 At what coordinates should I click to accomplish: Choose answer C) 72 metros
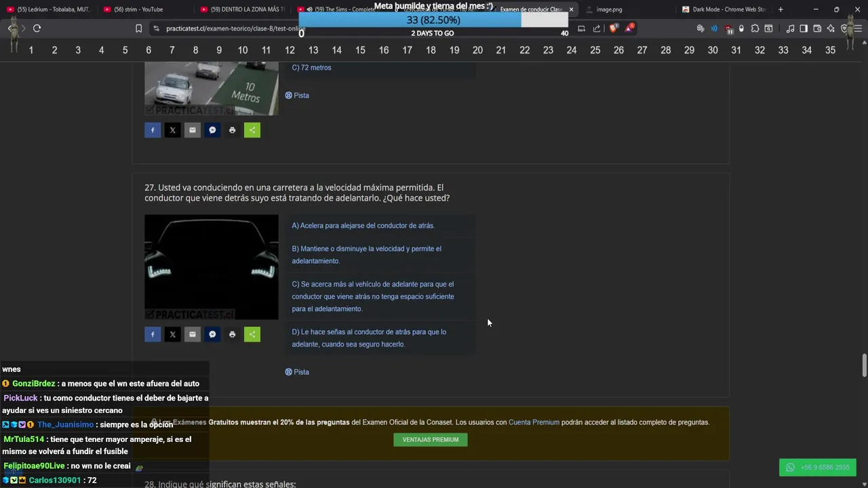[x=380, y=68]
